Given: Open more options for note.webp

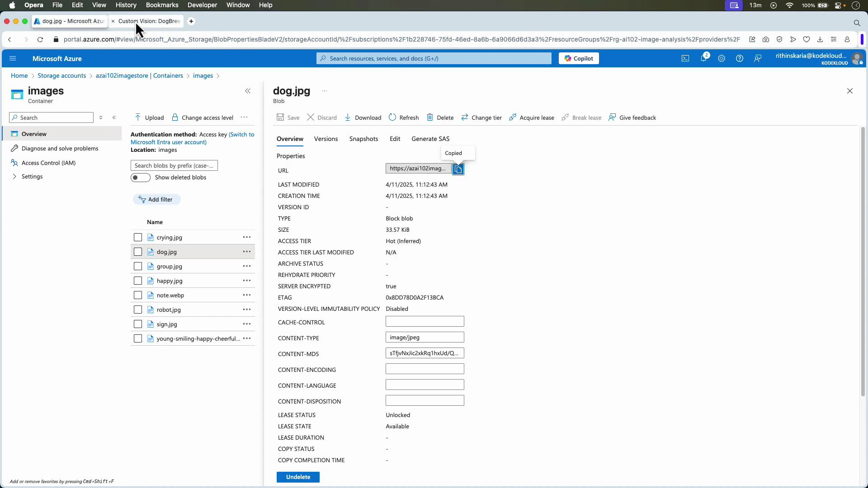Looking at the screenshot, I should pyautogui.click(x=247, y=295).
